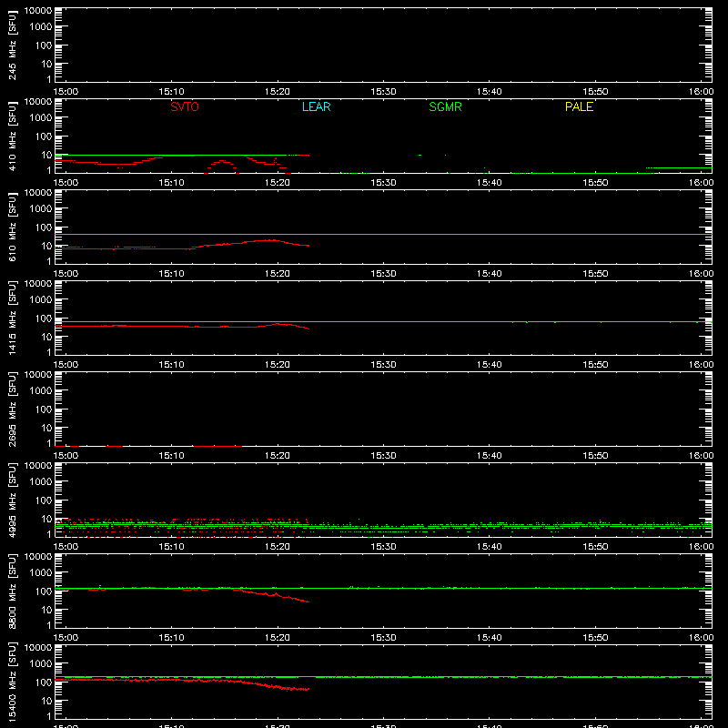
Task: Click 16:00 label under the 610 MHz panel
Action: tap(701, 274)
